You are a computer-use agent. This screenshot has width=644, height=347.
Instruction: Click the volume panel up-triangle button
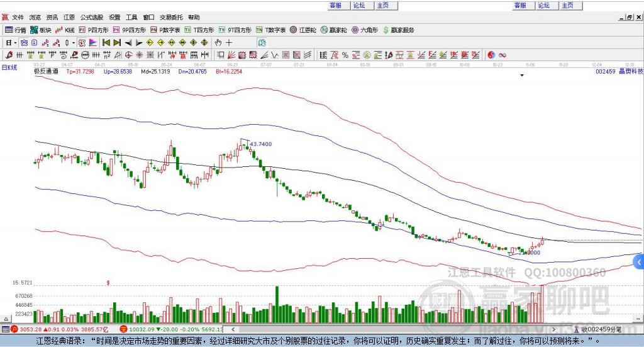click(x=6, y=319)
